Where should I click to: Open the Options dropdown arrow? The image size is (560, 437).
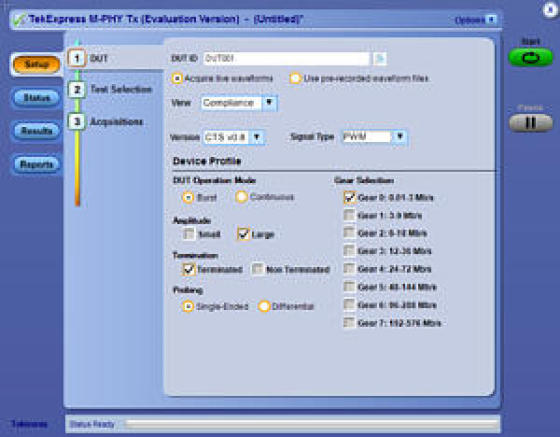coord(492,20)
